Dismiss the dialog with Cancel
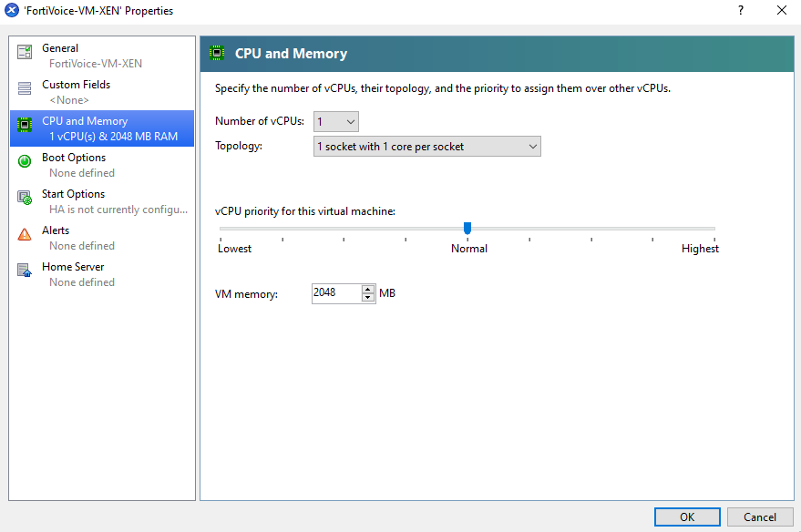 tap(759, 517)
